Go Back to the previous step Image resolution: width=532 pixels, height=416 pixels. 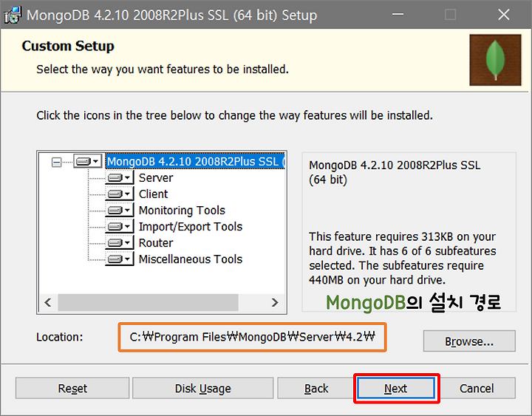(316, 388)
